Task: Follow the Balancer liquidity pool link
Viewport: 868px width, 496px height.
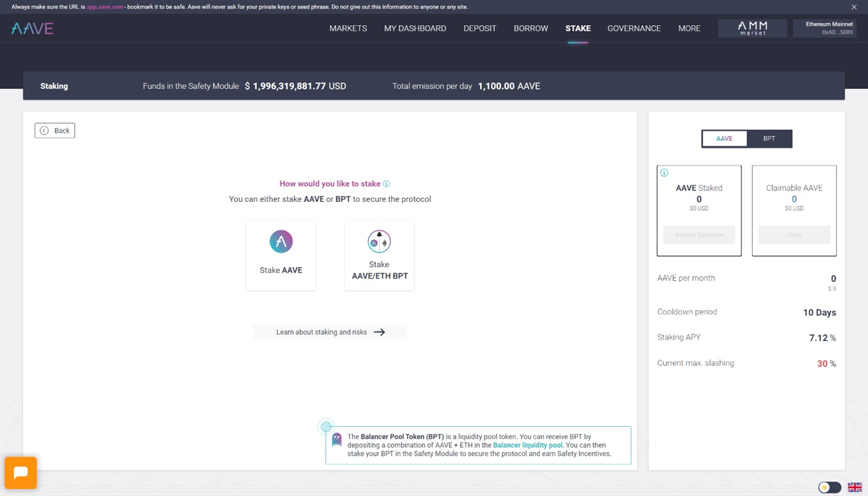Action: pos(528,445)
